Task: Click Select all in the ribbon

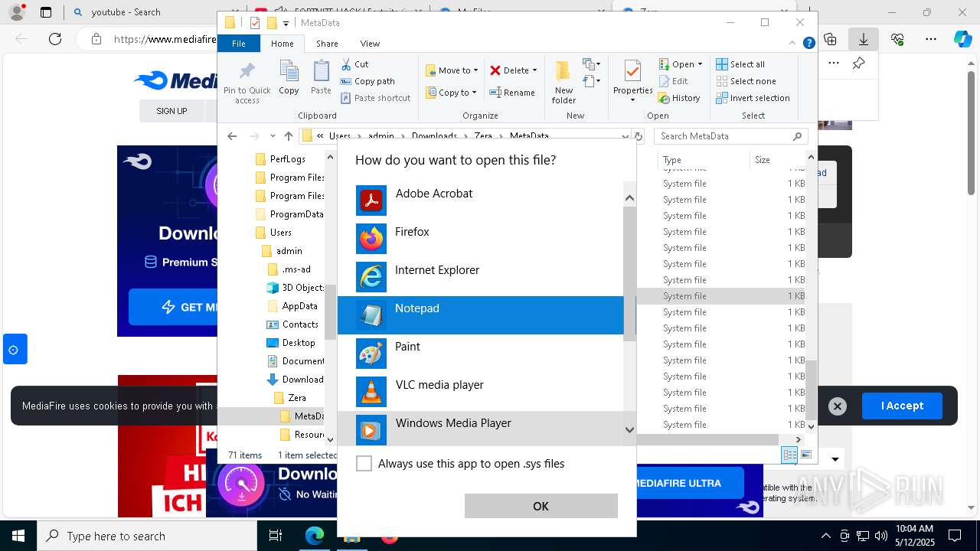Action: point(740,64)
